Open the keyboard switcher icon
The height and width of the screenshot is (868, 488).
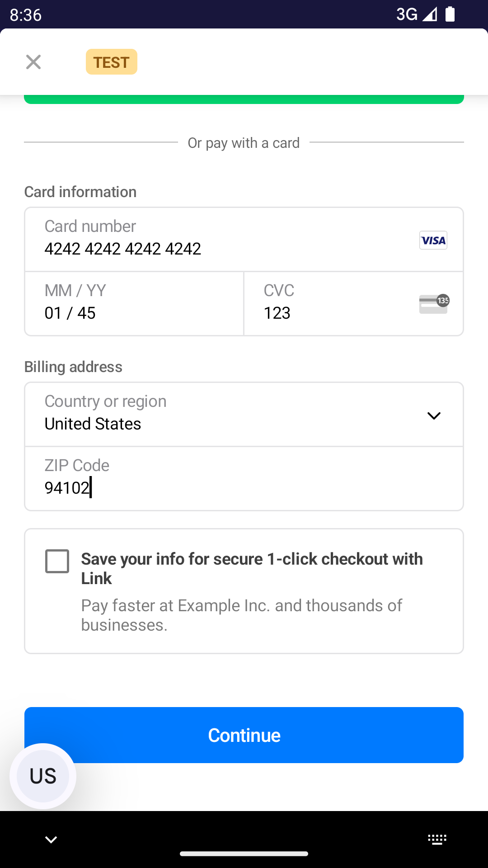click(437, 840)
